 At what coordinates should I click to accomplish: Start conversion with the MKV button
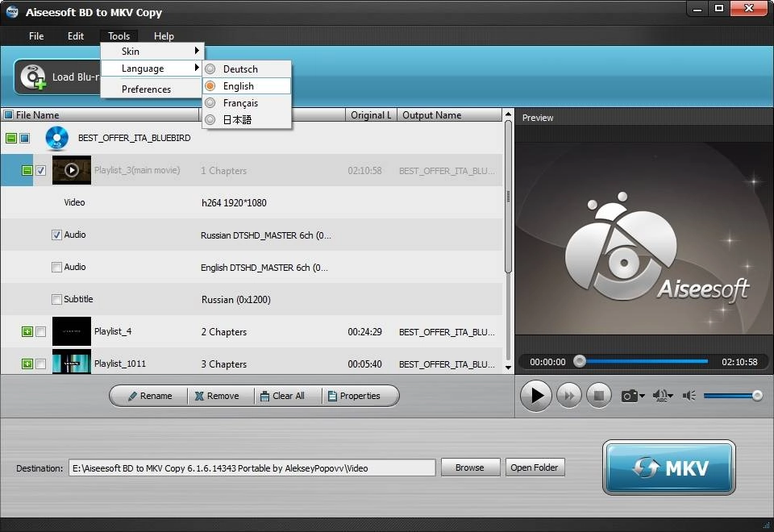pyautogui.click(x=669, y=468)
